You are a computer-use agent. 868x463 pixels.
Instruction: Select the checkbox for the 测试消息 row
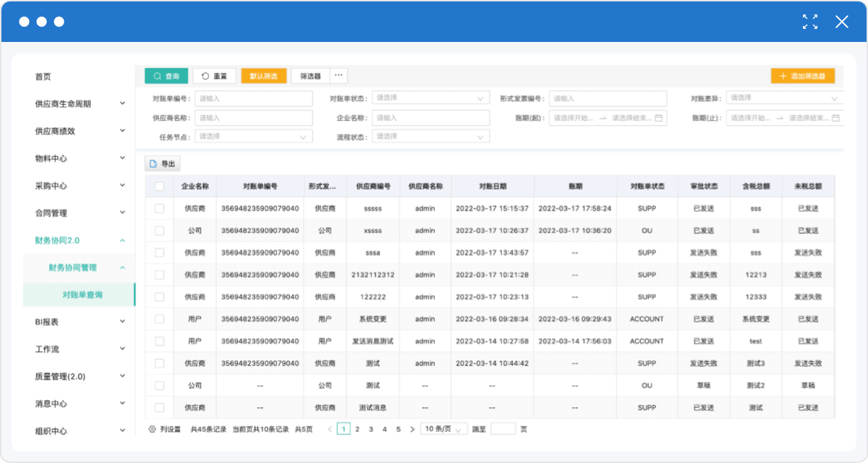[159, 407]
